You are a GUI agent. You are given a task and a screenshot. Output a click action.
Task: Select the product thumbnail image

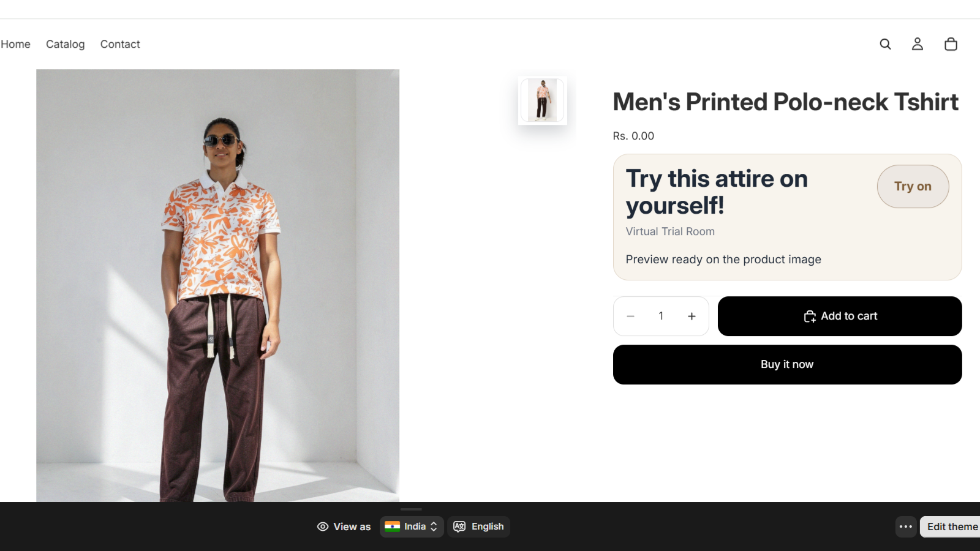pyautogui.click(x=543, y=100)
